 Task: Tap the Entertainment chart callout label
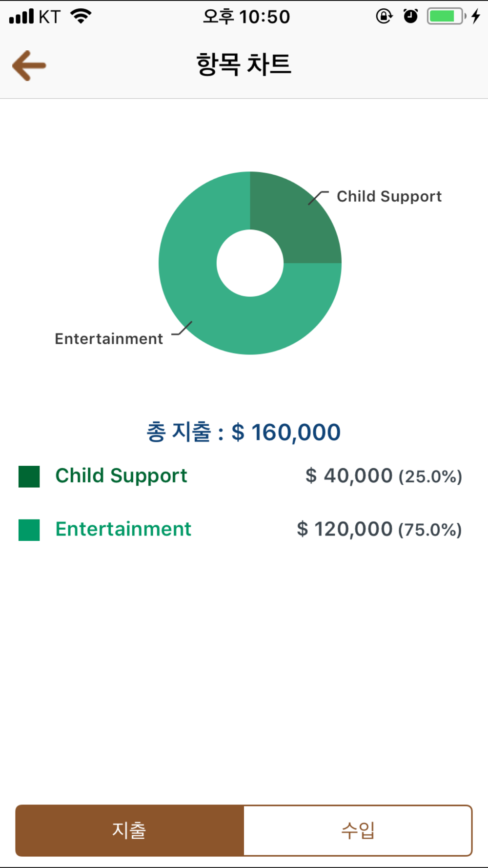pyautogui.click(x=109, y=339)
